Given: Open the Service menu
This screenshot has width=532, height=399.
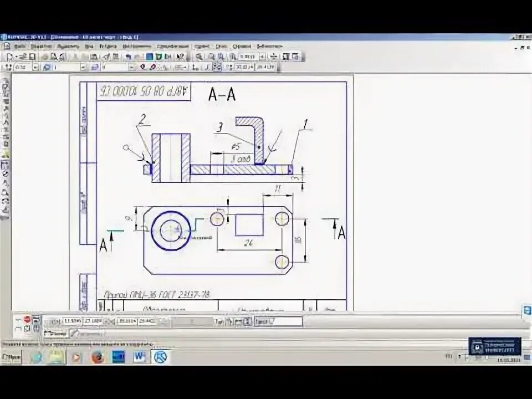Looking at the screenshot, I should [202, 46].
